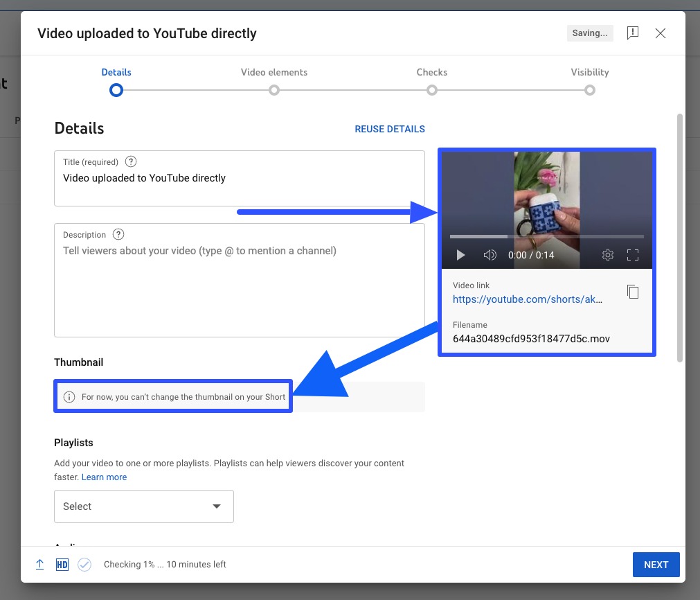Click NEXT to continue
Screen dimensions: 700x600
656,565
